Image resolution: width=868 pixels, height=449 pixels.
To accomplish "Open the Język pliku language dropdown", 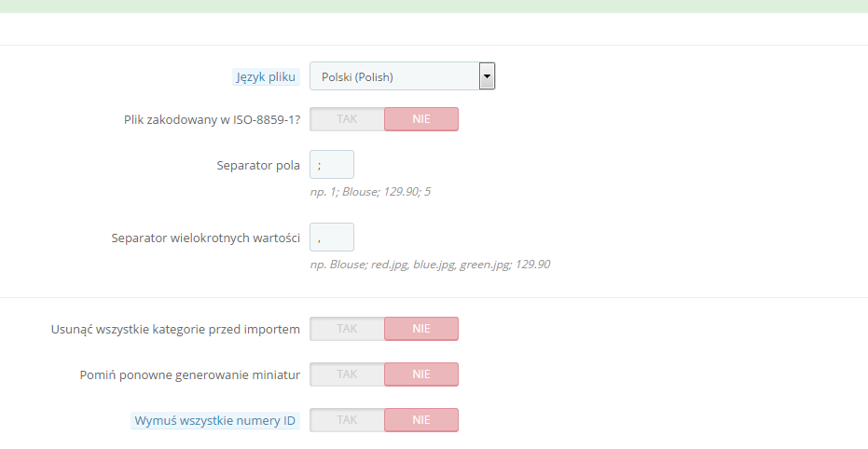I will (x=393, y=76).
